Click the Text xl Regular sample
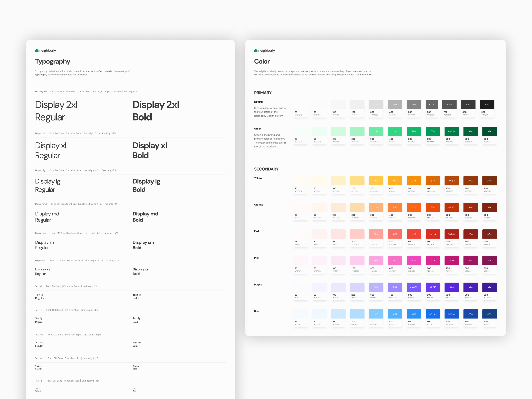The width and height of the screenshot is (532, 399). 39,296
